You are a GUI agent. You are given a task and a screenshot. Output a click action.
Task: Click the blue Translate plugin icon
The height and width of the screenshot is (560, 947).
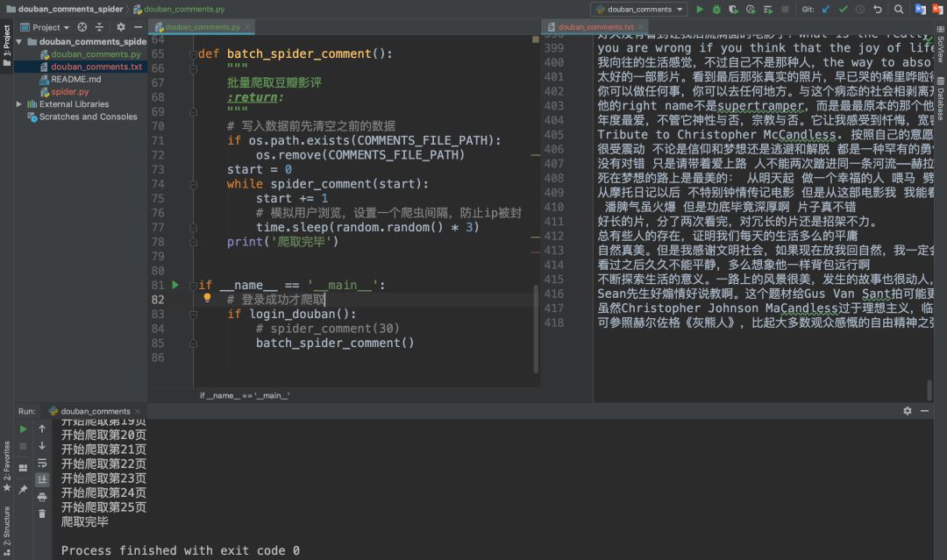coord(921,9)
